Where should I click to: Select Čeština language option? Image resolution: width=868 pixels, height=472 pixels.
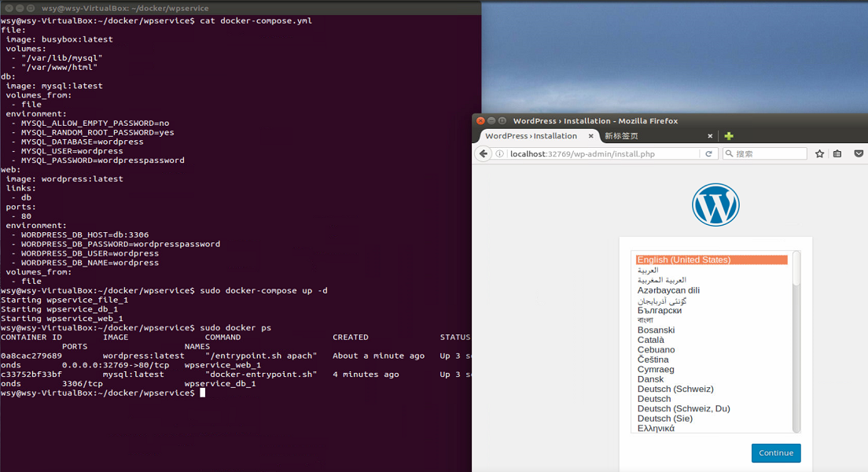click(653, 360)
